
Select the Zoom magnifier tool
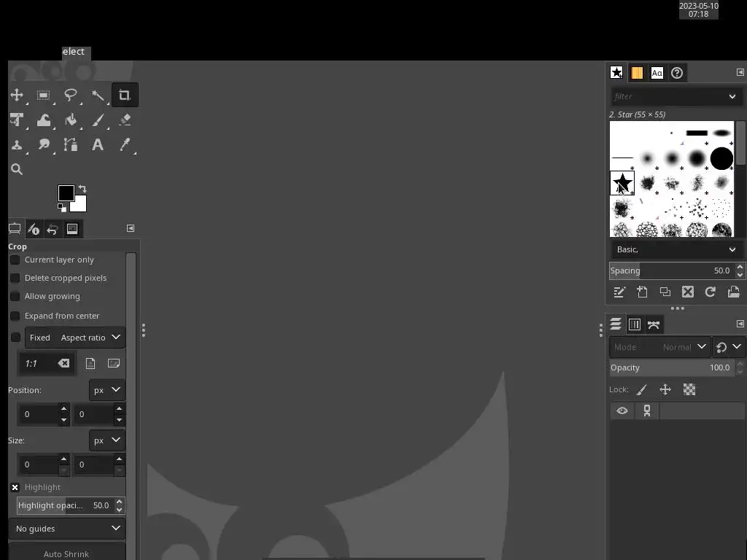point(17,169)
